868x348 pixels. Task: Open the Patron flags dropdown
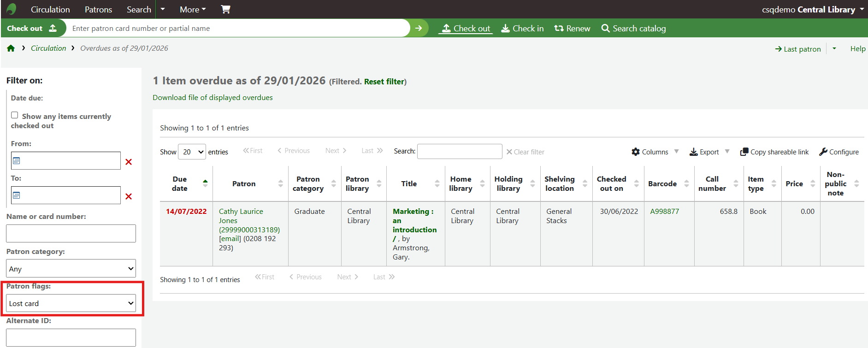[71, 303]
